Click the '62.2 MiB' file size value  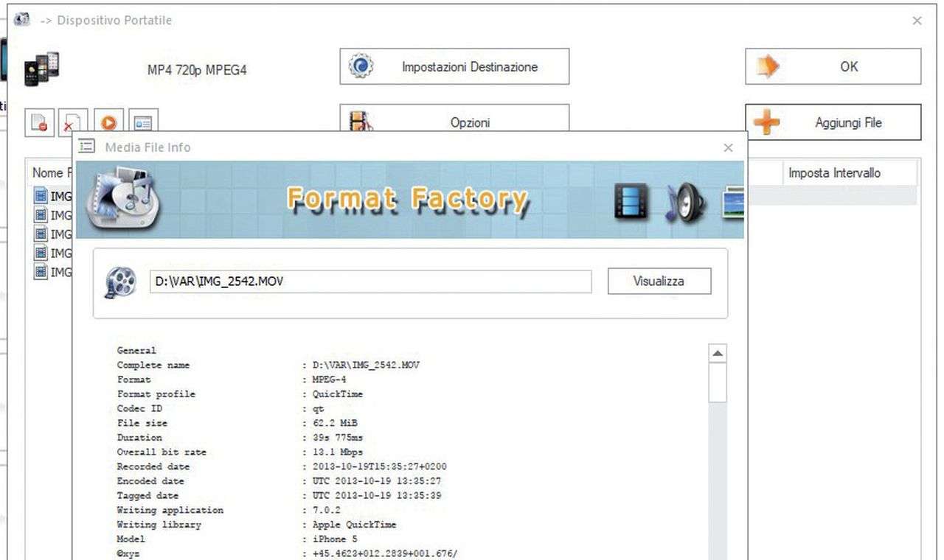(x=336, y=423)
